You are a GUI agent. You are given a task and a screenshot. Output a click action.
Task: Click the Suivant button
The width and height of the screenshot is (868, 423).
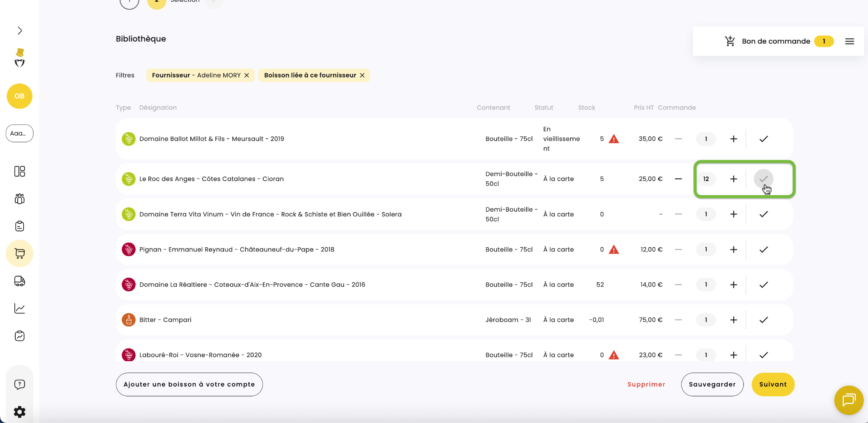point(773,384)
